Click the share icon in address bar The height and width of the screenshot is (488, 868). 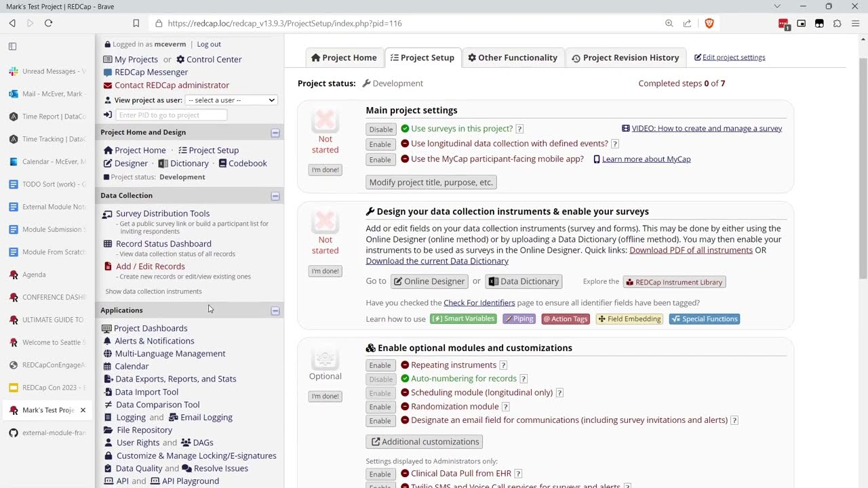(687, 23)
